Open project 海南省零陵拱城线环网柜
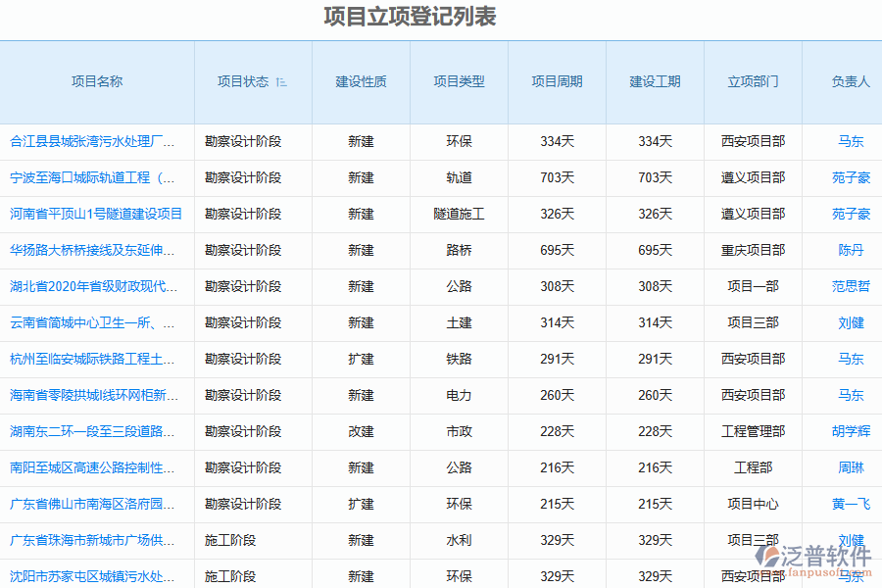The image size is (882, 588). pos(93,395)
